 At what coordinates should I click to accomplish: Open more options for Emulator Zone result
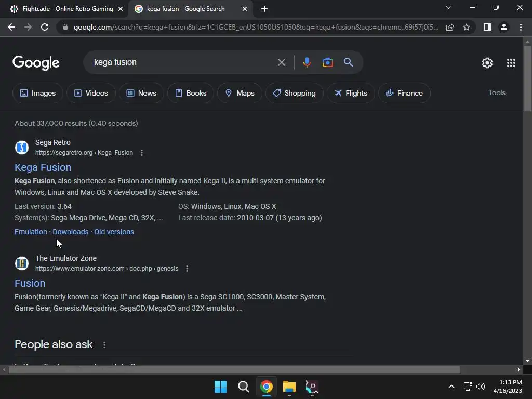pyautogui.click(x=187, y=269)
